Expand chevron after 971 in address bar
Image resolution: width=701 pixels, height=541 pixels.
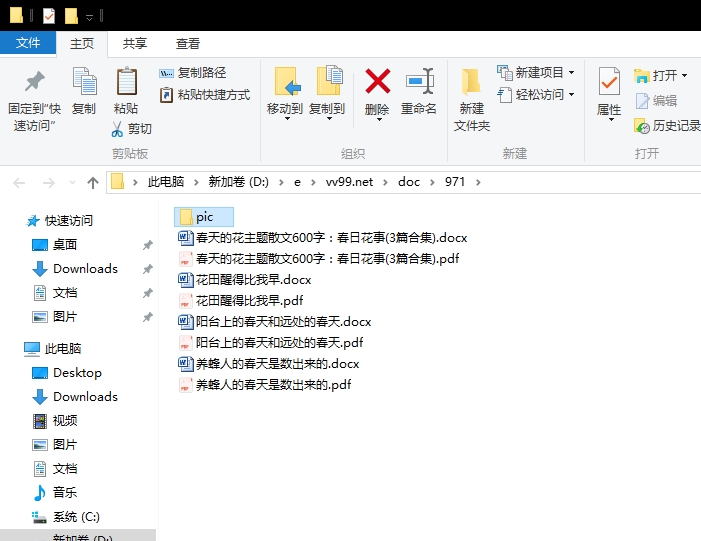point(478,182)
